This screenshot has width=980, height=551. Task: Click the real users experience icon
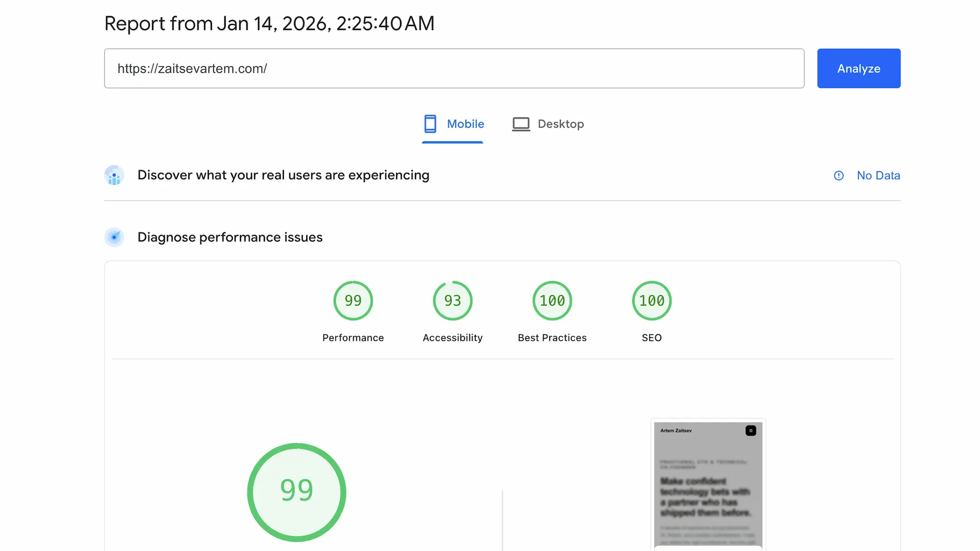(114, 175)
